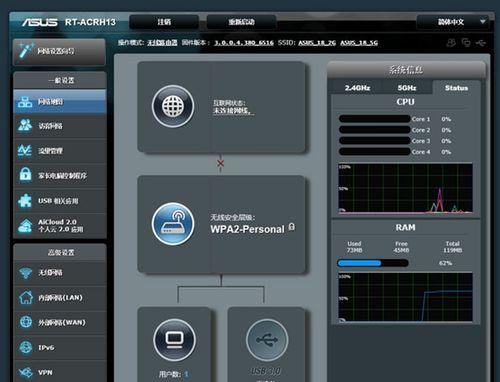Open the firmware version 3.0.0.4.380_6516 link

[244, 43]
